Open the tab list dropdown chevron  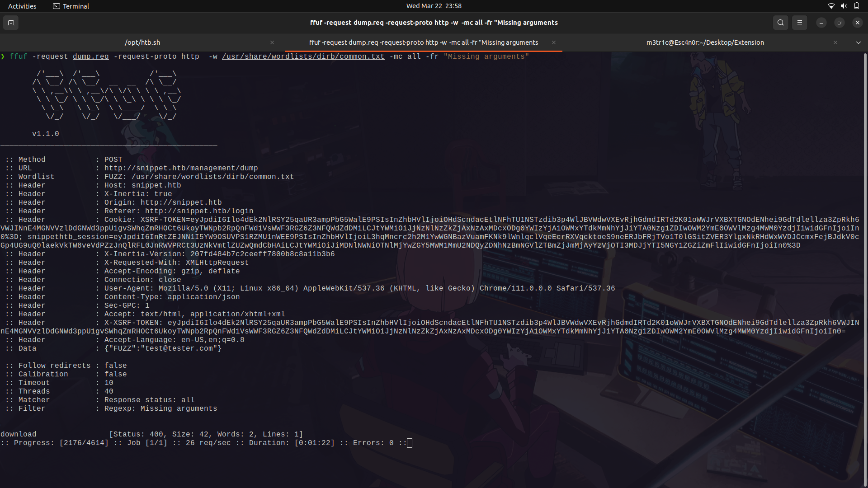click(x=859, y=42)
